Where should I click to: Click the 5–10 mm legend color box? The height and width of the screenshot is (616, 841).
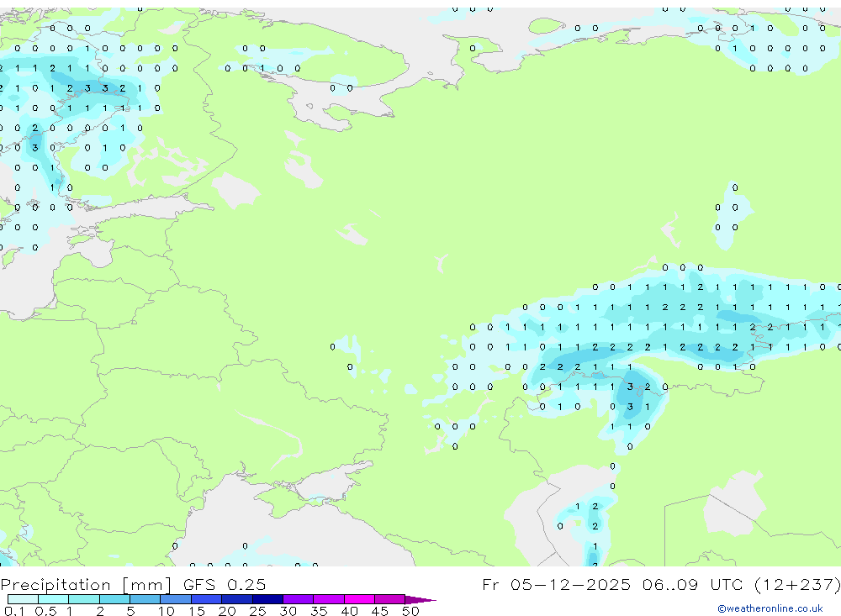[x=145, y=599]
